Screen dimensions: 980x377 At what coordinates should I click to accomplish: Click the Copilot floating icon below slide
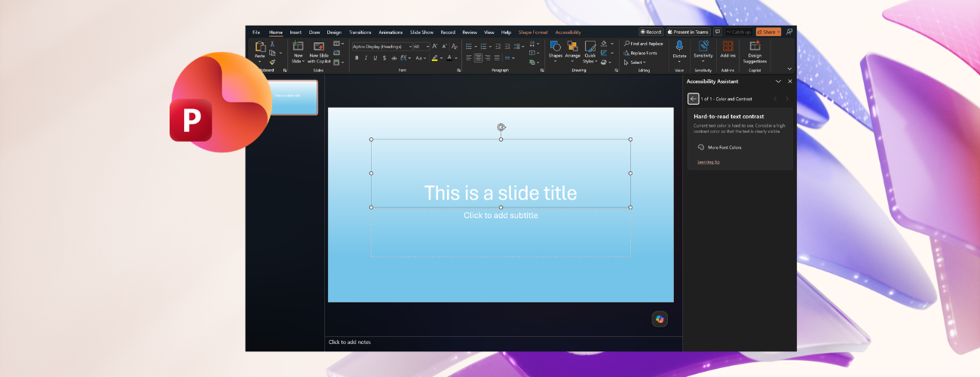(660, 319)
